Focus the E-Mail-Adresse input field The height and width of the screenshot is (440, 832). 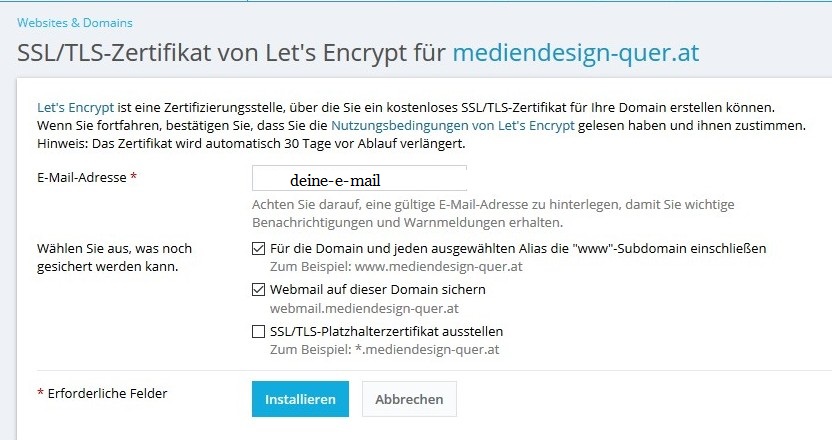(x=360, y=180)
